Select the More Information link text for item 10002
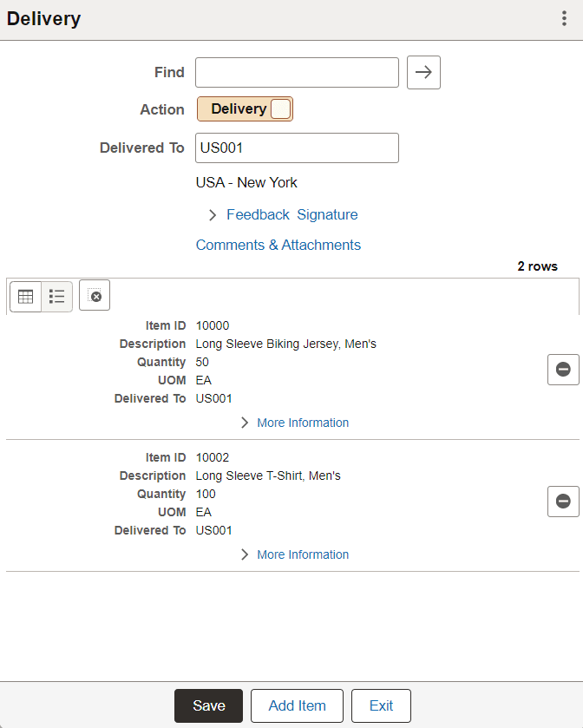The height and width of the screenshot is (728, 583). 302,554
